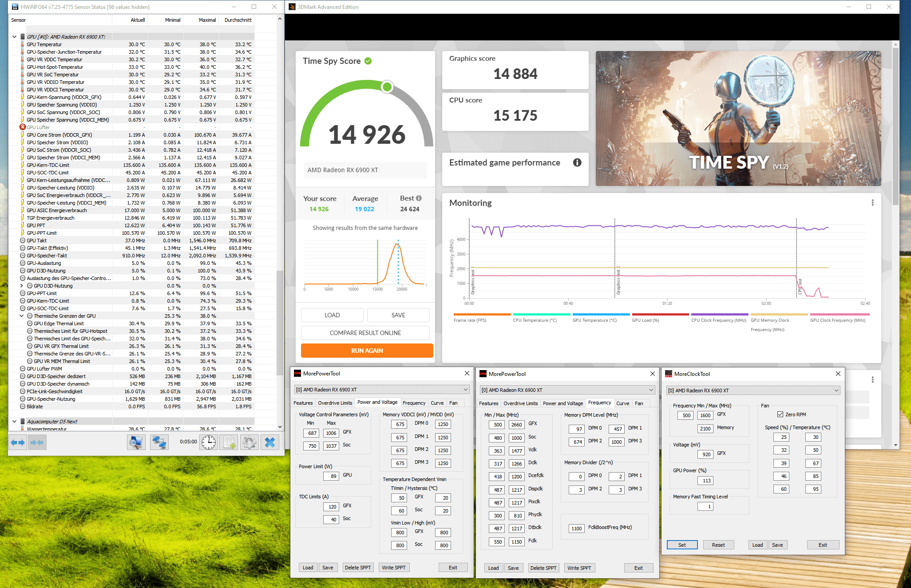911x588 pixels.
Task: Click the HWiNFO64 title bar app icon
Action: [x=15, y=7]
